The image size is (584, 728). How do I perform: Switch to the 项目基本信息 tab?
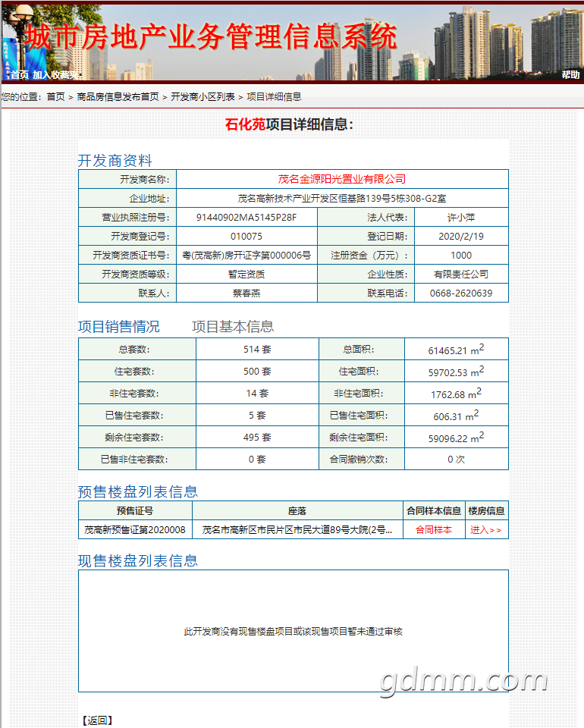click(233, 326)
